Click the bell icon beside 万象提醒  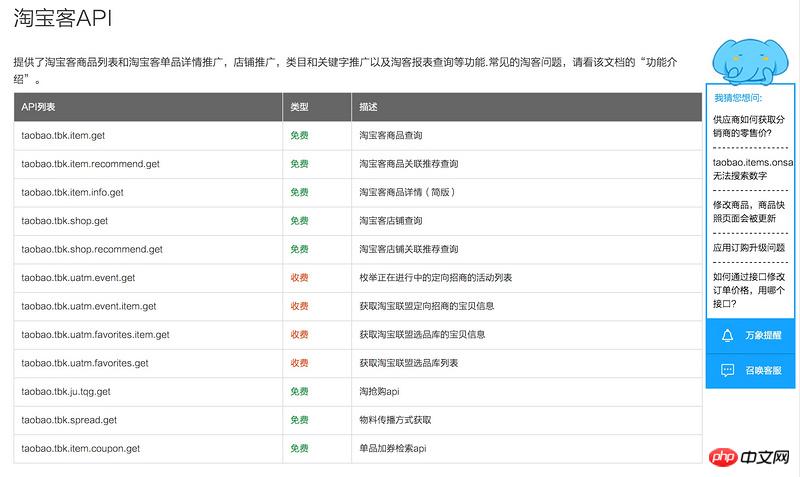pyautogui.click(x=728, y=335)
